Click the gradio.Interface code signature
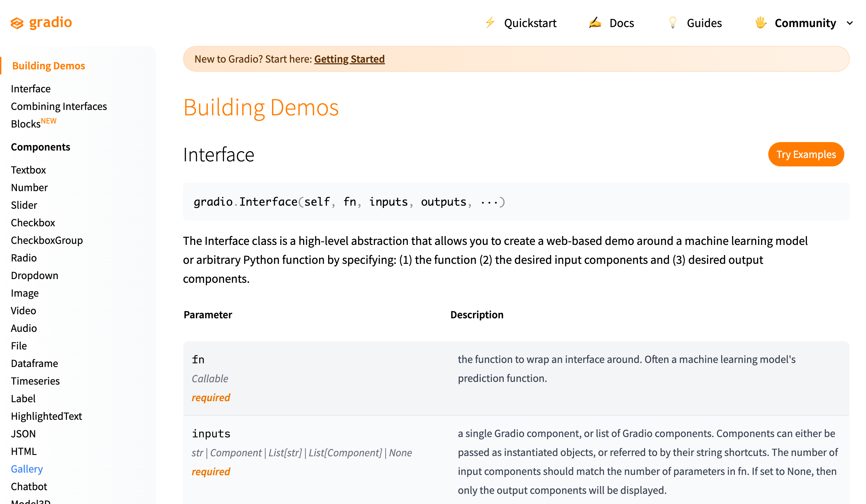 pyautogui.click(x=349, y=202)
